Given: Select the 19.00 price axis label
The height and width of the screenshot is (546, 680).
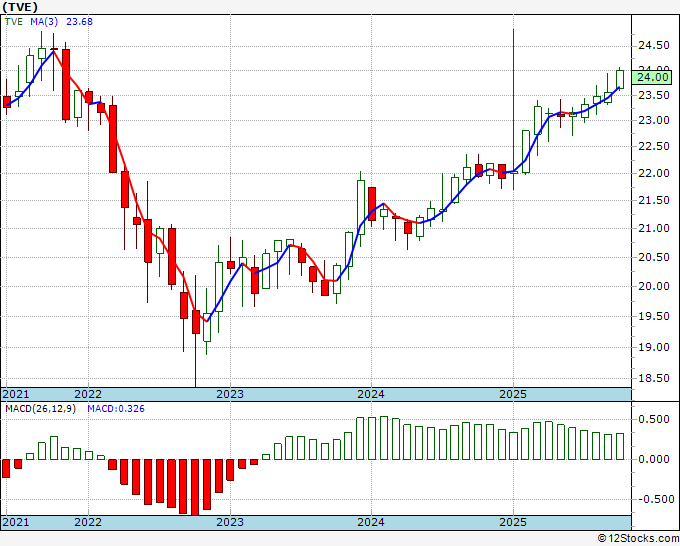Looking at the screenshot, I should point(654,347).
